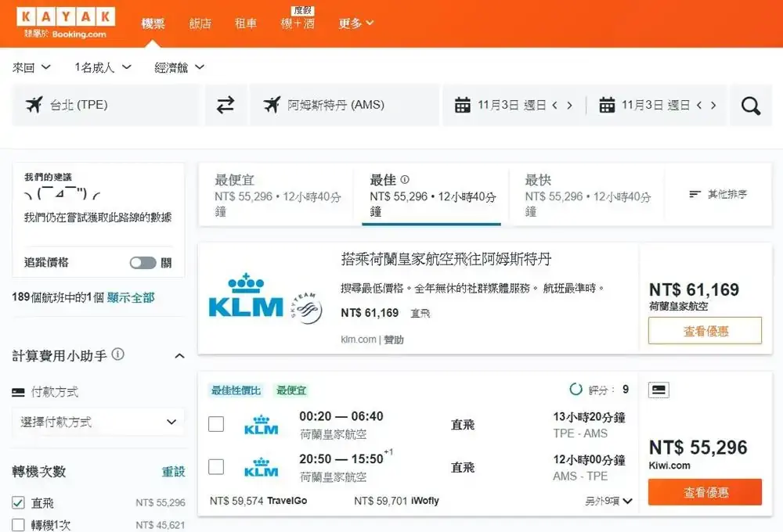Open the 1名成人 passengers dropdown
This screenshot has height=532, width=783.
[103, 67]
